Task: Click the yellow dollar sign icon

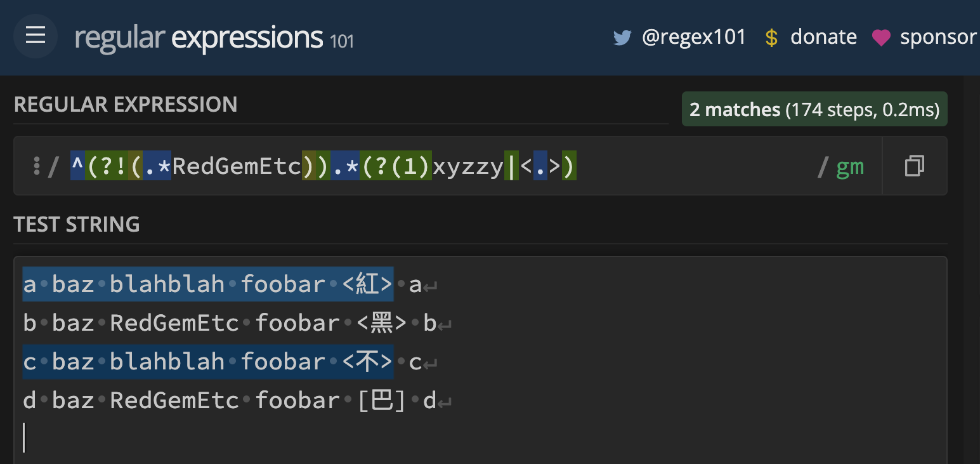Action: pyautogui.click(x=771, y=37)
